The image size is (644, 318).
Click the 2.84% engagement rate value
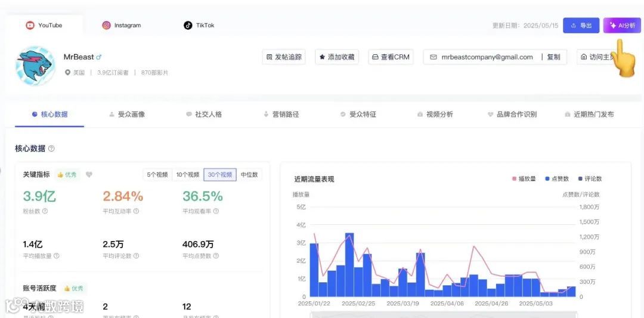pyautogui.click(x=123, y=196)
